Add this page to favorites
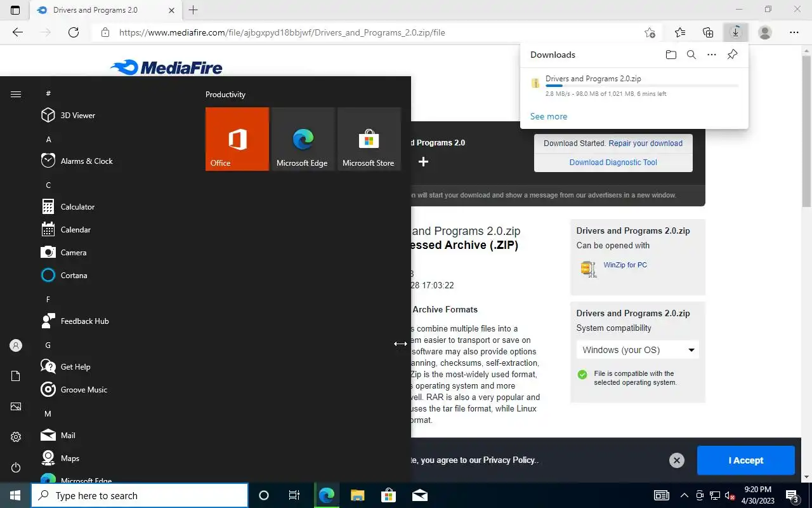The image size is (812, 508). click(650, 32)
